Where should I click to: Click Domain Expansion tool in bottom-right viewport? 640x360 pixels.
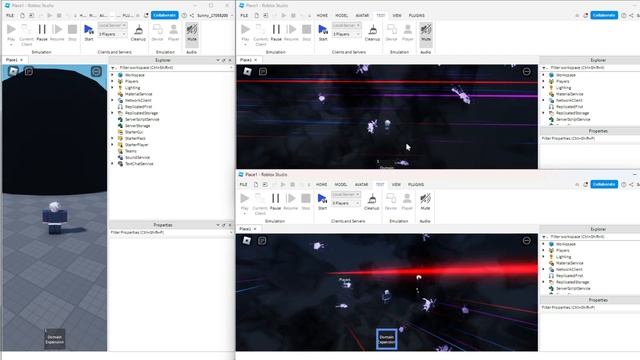[x=387, y=339]
